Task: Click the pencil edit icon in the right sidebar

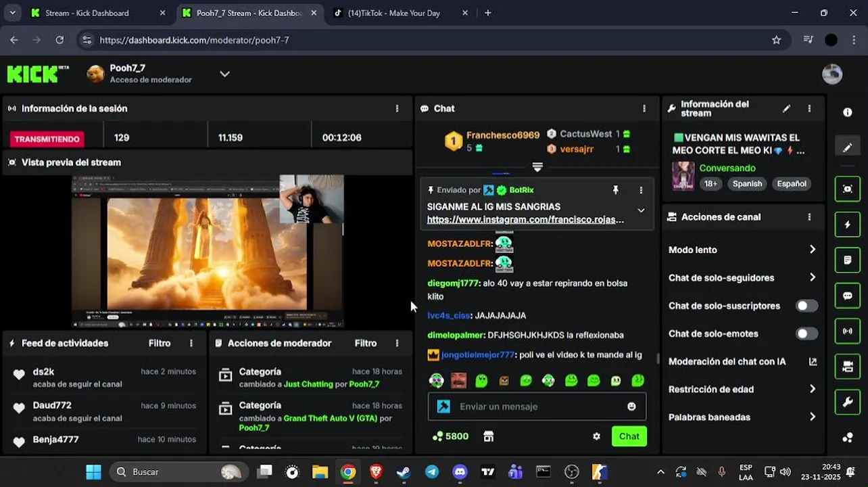Action: click(x=847, y=147)
